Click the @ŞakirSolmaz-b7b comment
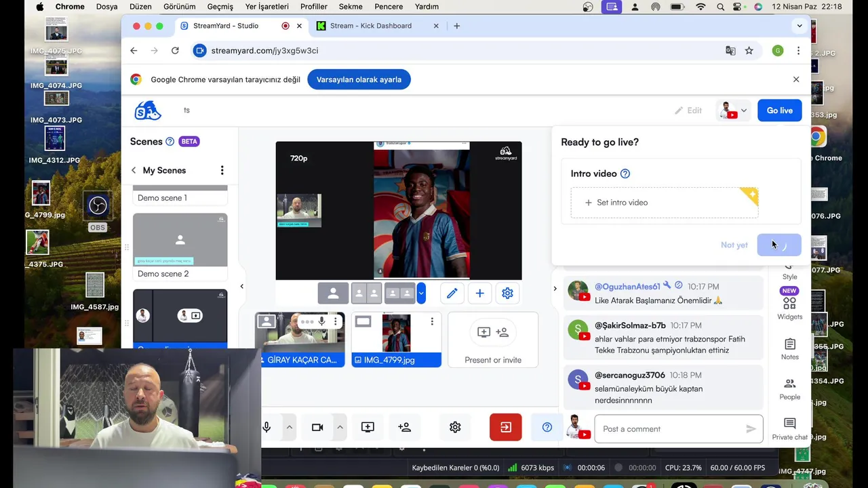Image resolution: width=868 pixels, height=488 pixels. 664,338
